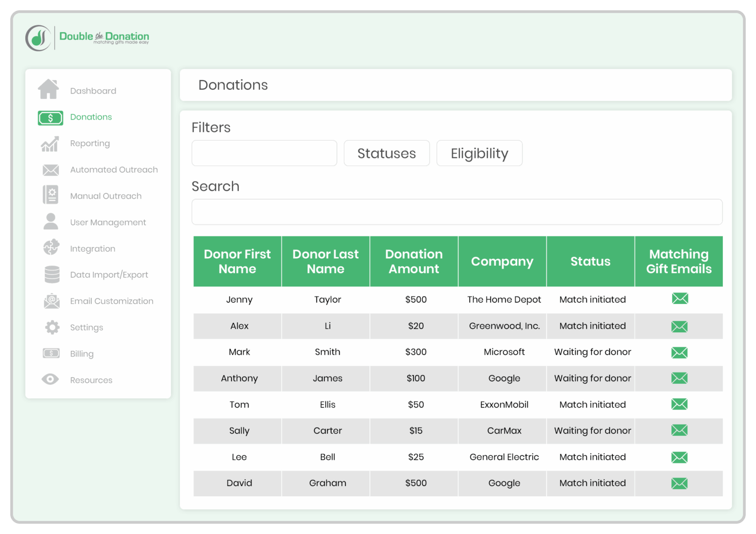Open Reporting via the chart icon
Image resolution: width=756 pixels, height=534 pixels.
coord(50,144)
